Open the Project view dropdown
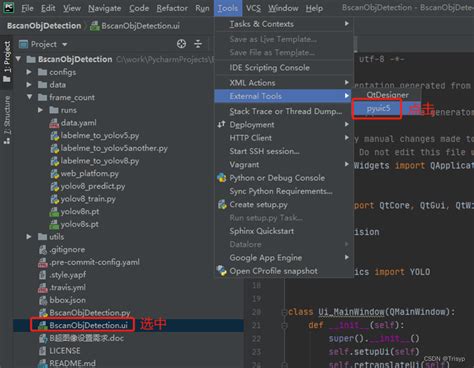Image resolution: width=474 pixels, height=368 pixels. 43,44
